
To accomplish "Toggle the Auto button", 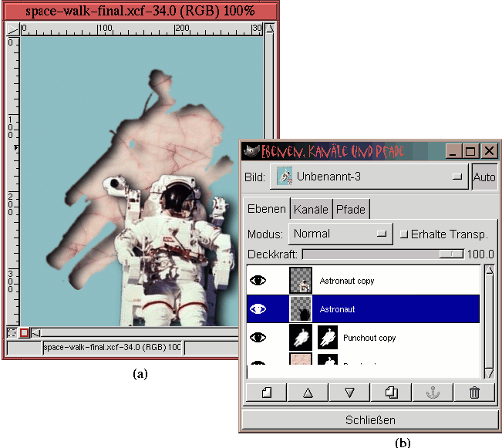I will pyautogui.click(x=483, y=177).
